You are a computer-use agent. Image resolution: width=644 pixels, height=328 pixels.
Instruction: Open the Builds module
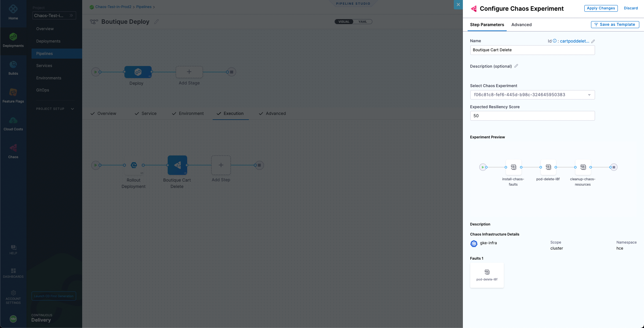click(13, 68)
